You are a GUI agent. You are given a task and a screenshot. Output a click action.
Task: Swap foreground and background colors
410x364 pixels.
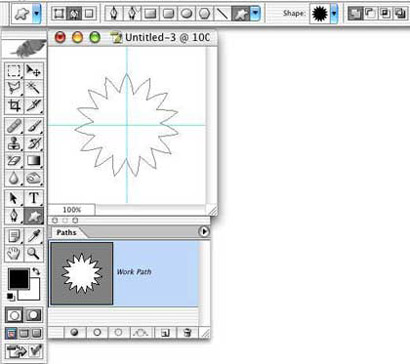[36, 271]
